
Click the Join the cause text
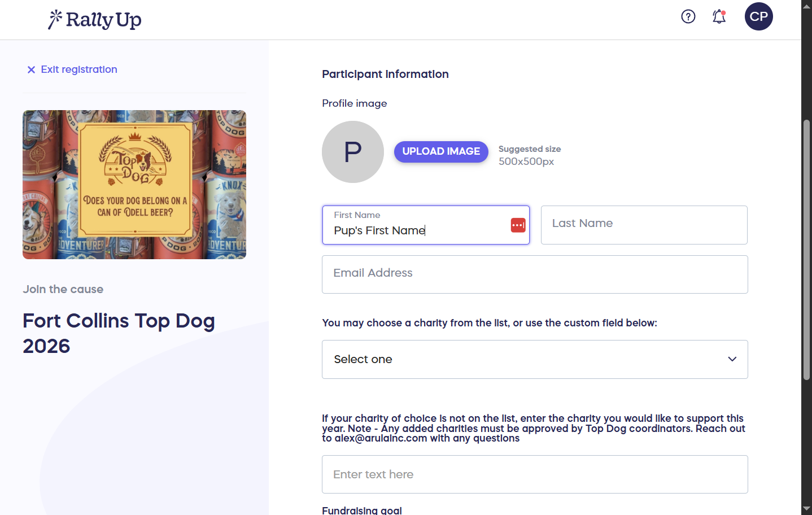pyautogui.click(x=63, y=289)
